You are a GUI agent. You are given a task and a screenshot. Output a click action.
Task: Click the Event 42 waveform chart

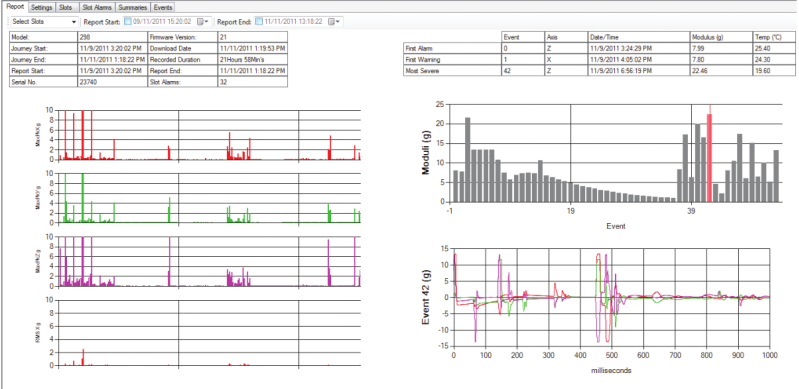(x=611, y=297)
